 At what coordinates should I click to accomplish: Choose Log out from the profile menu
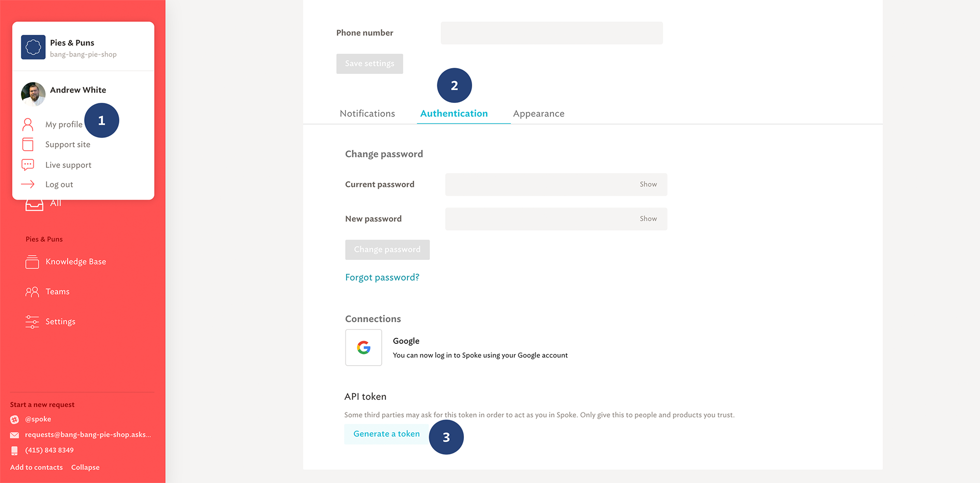tap(59, 185)
